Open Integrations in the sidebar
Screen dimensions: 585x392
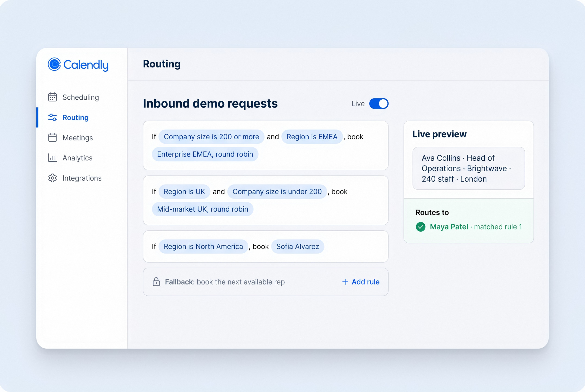(82, 178)
